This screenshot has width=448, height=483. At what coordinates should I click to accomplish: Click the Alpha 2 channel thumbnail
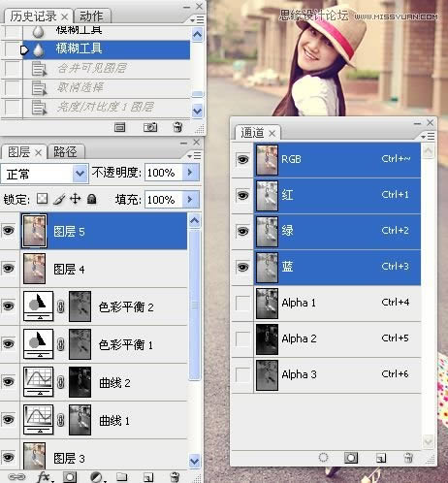267,339
